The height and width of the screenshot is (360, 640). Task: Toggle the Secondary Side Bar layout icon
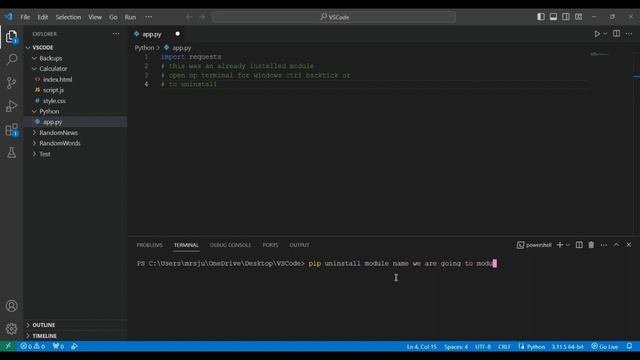[x=566, y=17]
